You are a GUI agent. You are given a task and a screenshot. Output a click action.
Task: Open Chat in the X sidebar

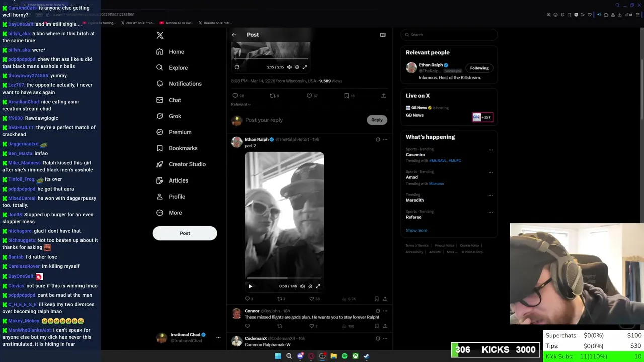[x=169, y=100]
